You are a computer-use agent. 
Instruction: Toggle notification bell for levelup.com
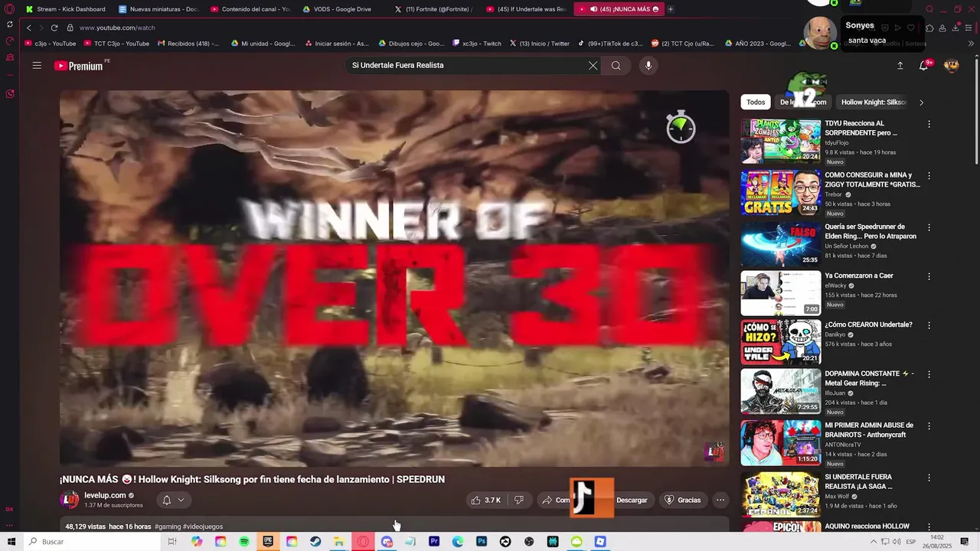167,500
